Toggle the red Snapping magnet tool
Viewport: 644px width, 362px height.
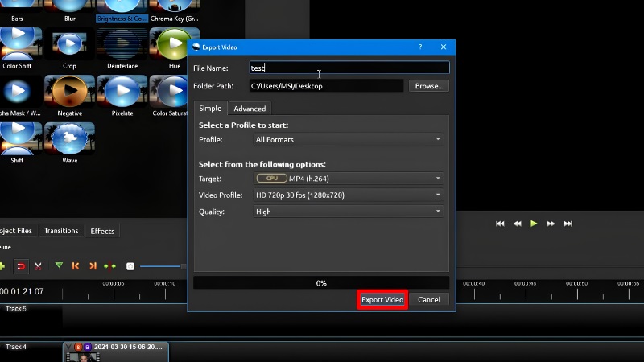(x=21, y=266)
